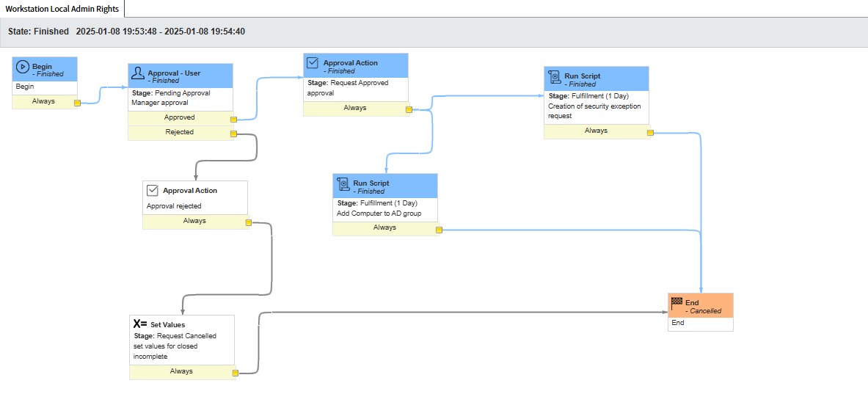Click the Approval - User person icon
The width and height of the screenshot is (868, 405).
pyautogui.click(x=138, y=73)
